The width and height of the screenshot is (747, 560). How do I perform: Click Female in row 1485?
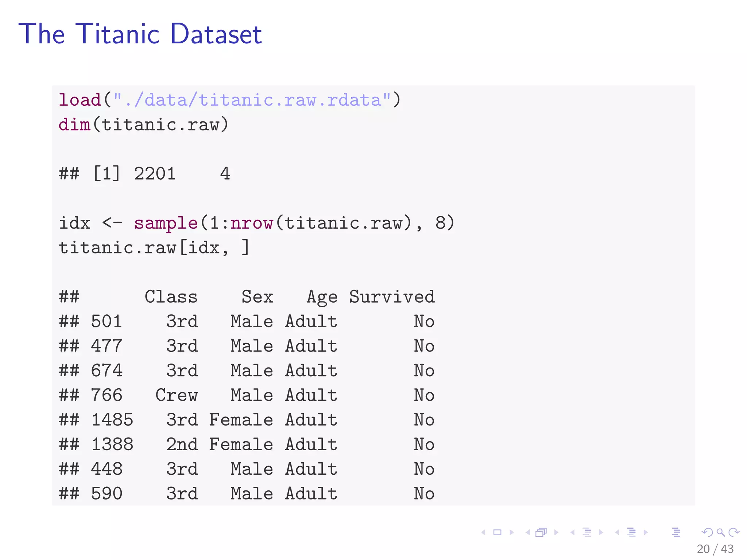(241, 420)
